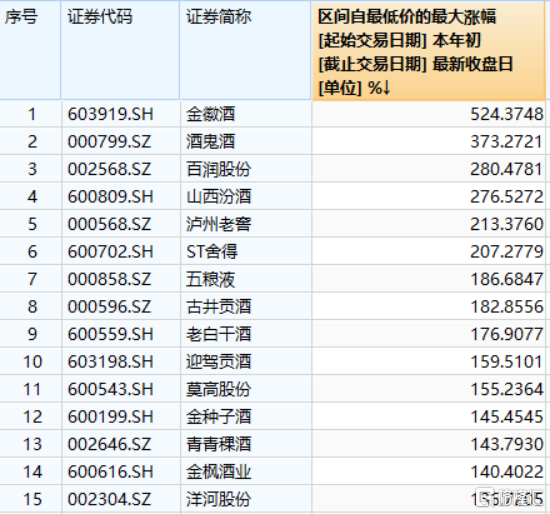
Task: Click the 序号 column header
Action: pyautogui.click(x=30, y=51)
